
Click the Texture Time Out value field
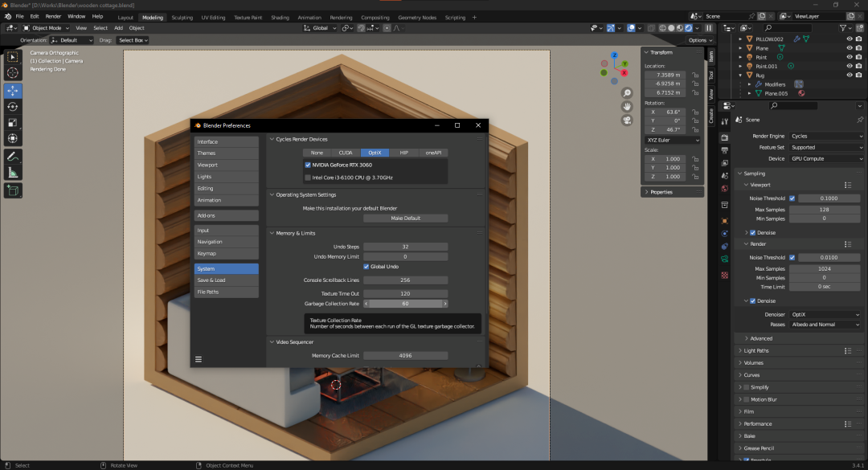405,294
